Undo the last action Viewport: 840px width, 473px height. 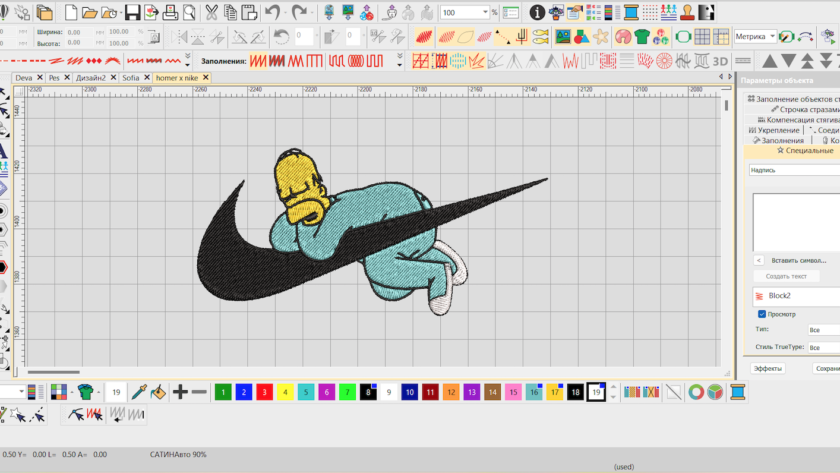[x=272, y=12]
